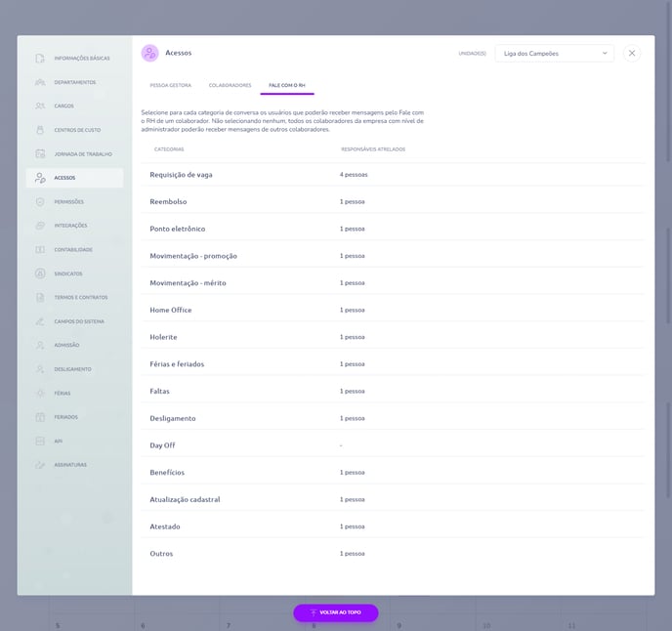This screenshot has width=672, height=631.
Task: Select the Home Office category
Action: click(392, 310)
